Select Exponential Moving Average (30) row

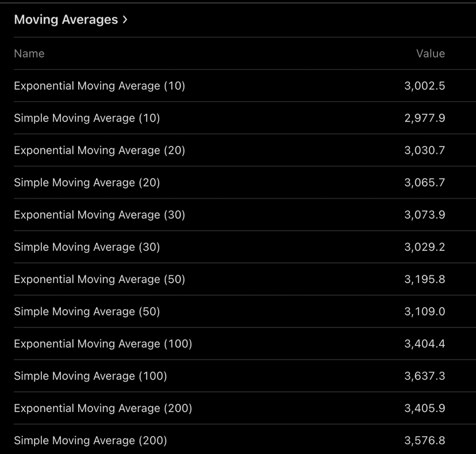tap(99, 215)
